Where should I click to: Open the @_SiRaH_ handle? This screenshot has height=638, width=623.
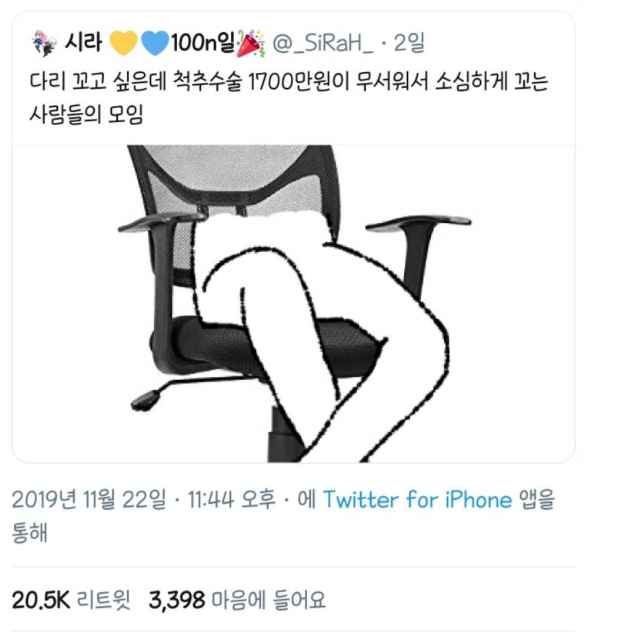pos(322,43)
